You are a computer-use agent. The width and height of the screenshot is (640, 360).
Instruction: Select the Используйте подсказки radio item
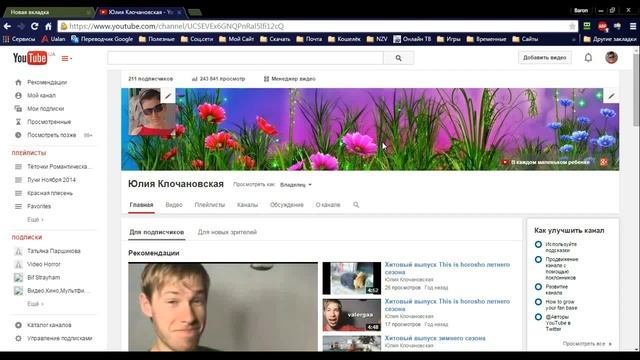538,244
